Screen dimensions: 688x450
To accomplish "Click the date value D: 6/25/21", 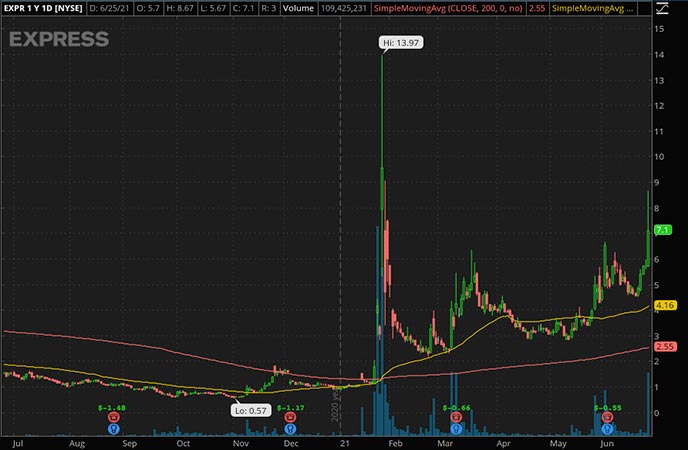I will coord(109,8).
